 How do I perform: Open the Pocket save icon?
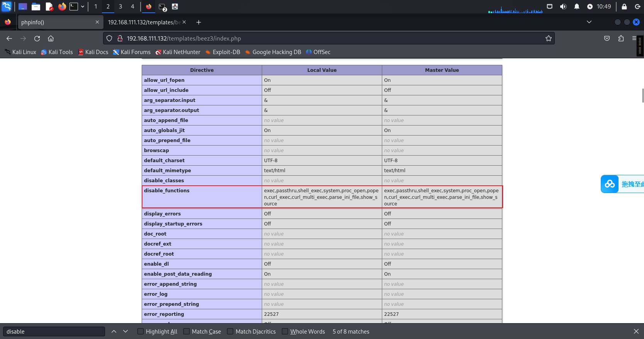pos(607,38)
